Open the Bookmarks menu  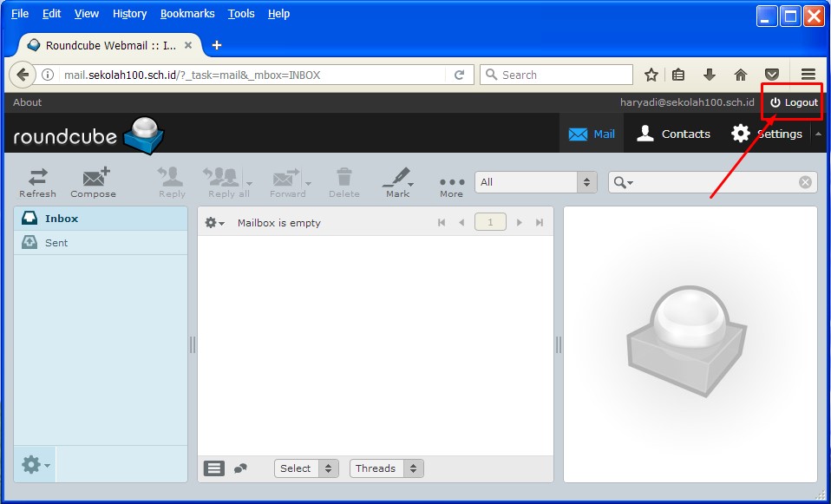point(187,14)
